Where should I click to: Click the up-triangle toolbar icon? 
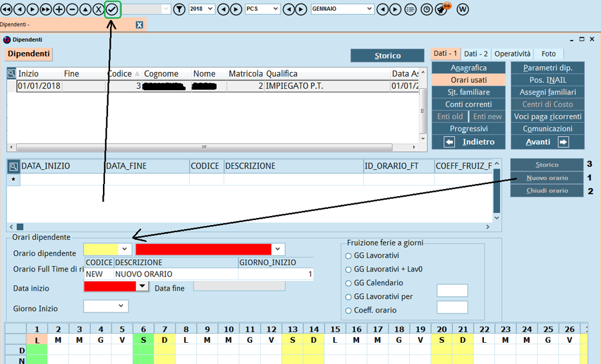(85, 9)
